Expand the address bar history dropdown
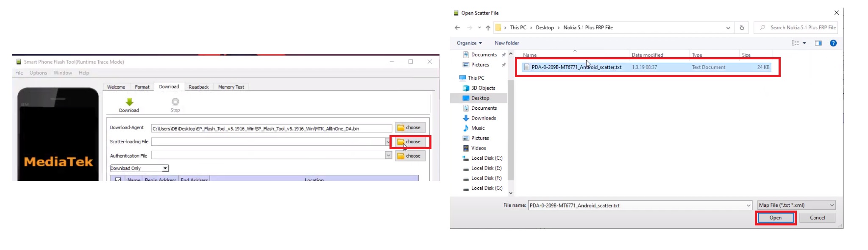This screenshot has height=250, width=868. pos(728,28)
